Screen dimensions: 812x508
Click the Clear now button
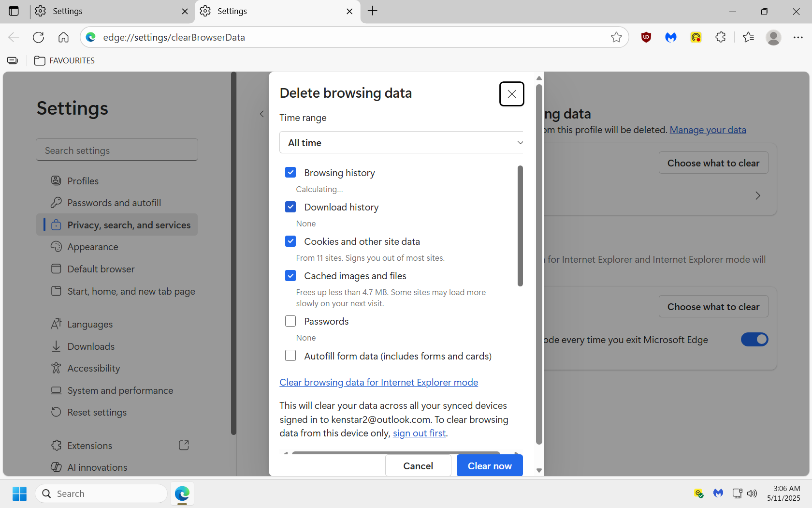click(490, 466)
